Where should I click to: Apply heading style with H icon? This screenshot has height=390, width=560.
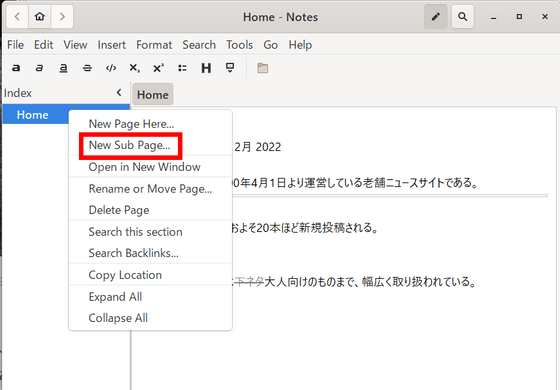(x=206, y=68)
